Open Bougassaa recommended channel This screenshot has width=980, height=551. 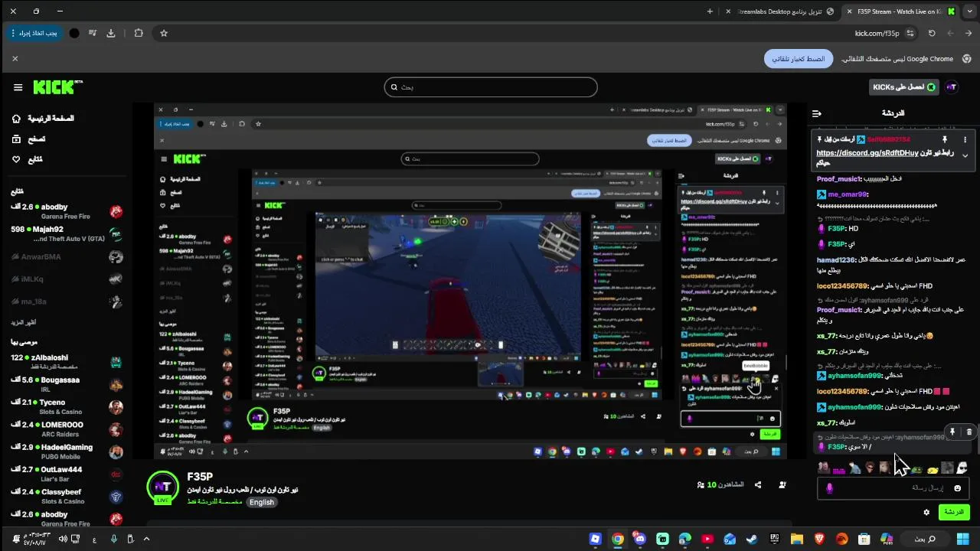point(66,384)
